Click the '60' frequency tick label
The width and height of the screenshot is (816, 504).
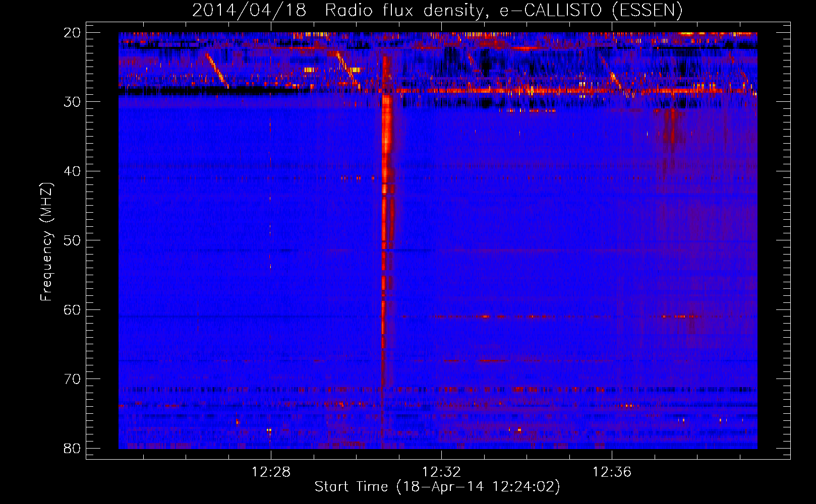pos(73,310)
